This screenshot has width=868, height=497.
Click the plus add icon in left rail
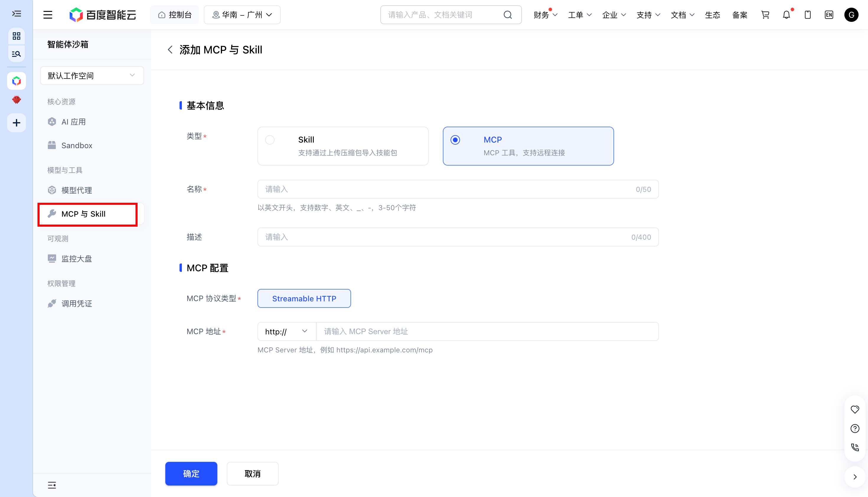17,122
